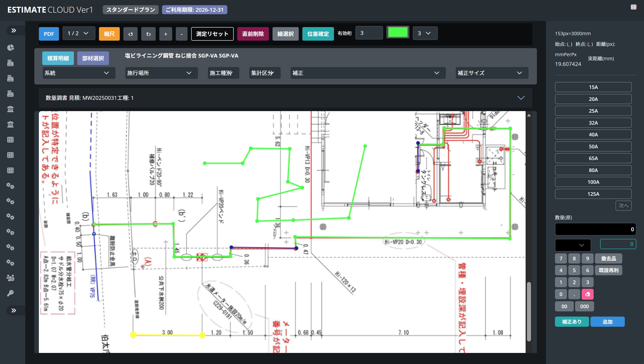Open the page 1 / 2 dropdown
Viewport: 644px width, 364px height.
[x=79, y=33]
